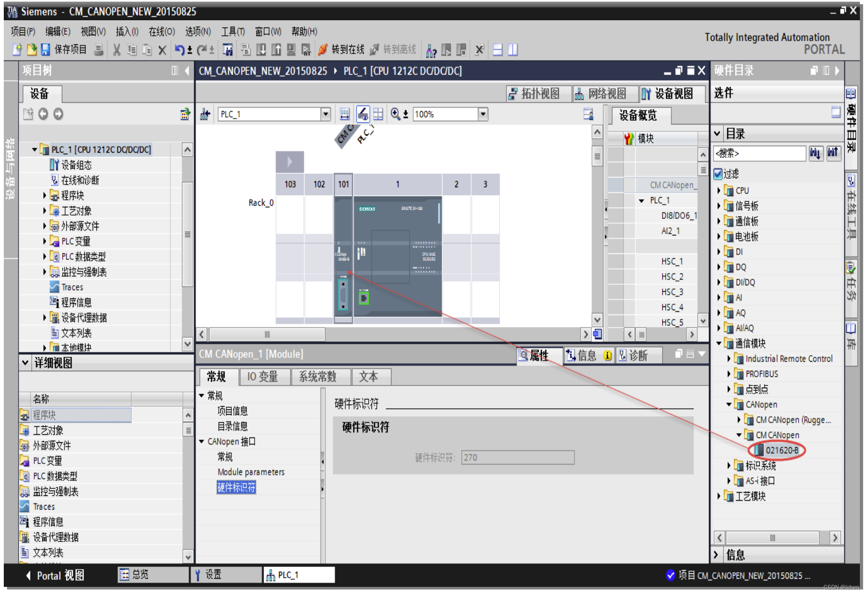Open the 在线(O) menu
Screen dimensions: 868x595
[x=162, y=31]
